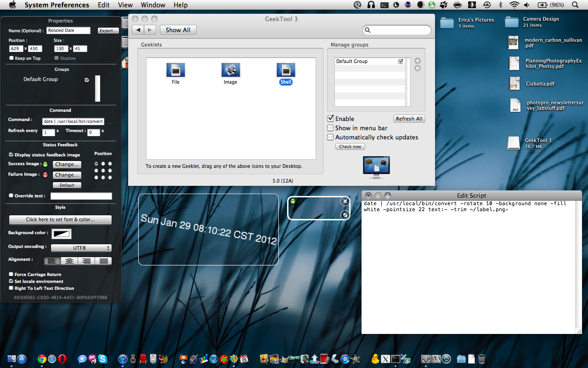Viewport: 588px width, 368px height.
Task: Toggle Default Group checkbox in Manage groups
Action: click(401, 61)
